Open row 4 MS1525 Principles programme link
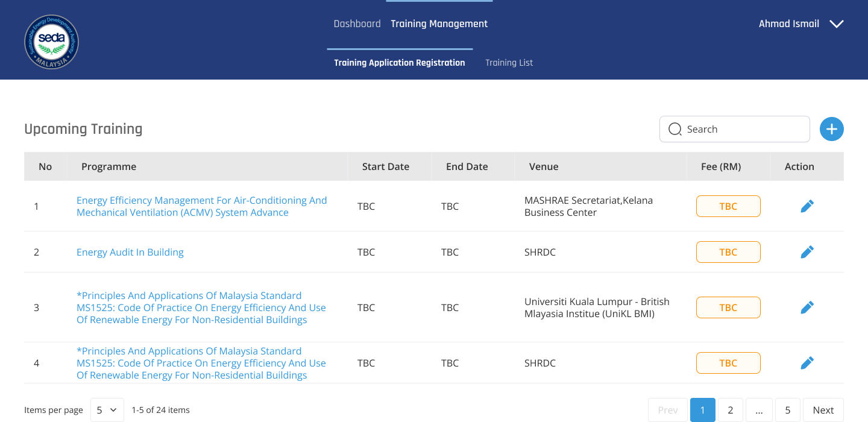This screenshot has width=868, height=422. click(201, 363)
